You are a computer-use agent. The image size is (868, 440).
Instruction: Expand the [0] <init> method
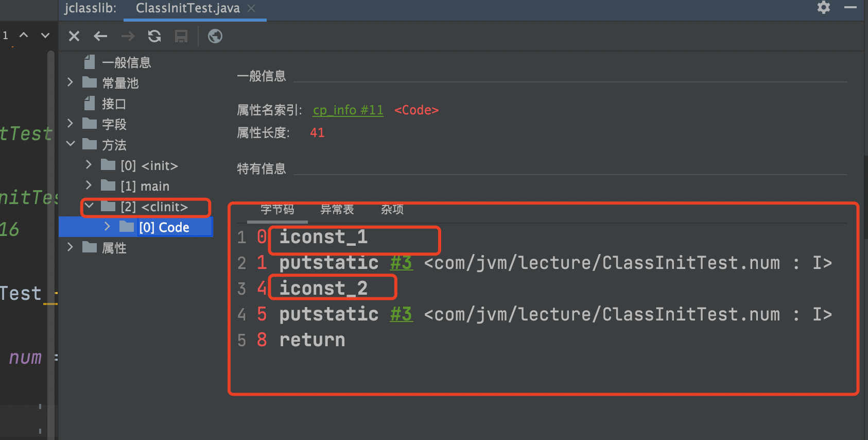89,165
